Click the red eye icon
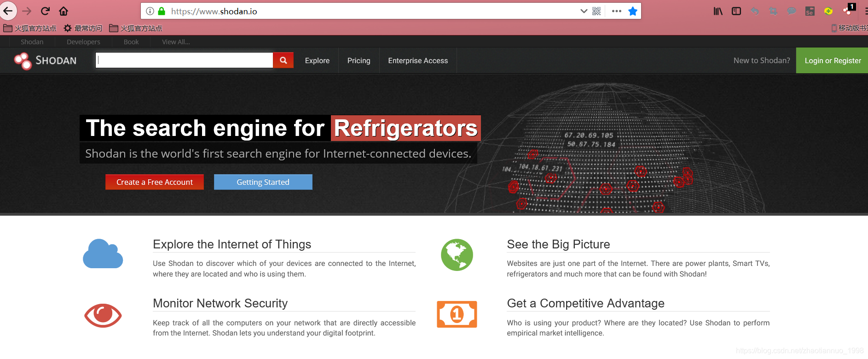868x359 pixels. coord(103,316)
